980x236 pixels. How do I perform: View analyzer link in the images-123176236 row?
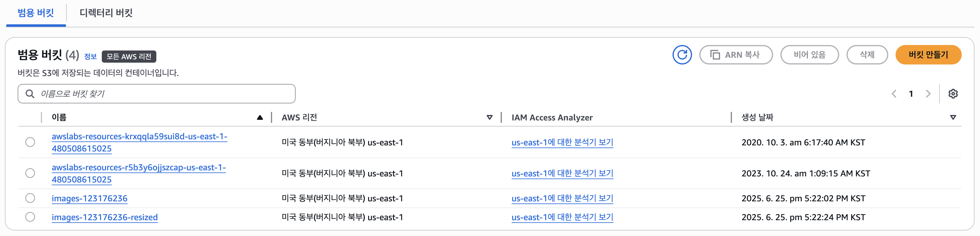pos(562,198)
